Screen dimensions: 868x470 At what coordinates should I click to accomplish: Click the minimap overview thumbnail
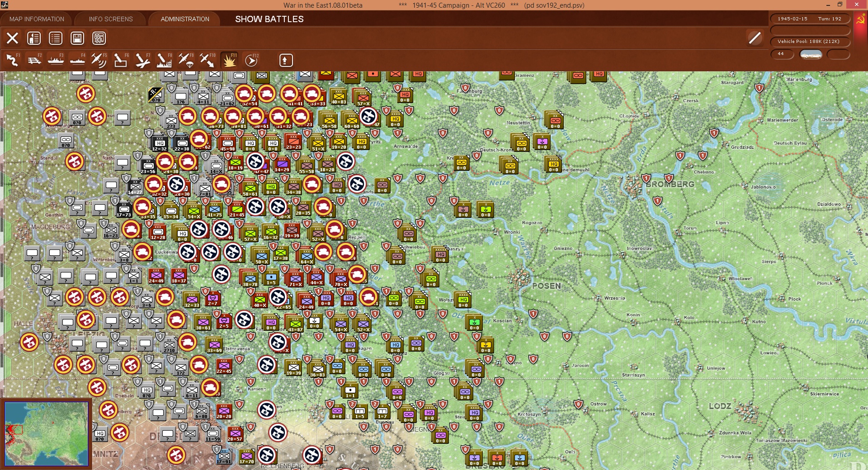[x=46, y=434]
